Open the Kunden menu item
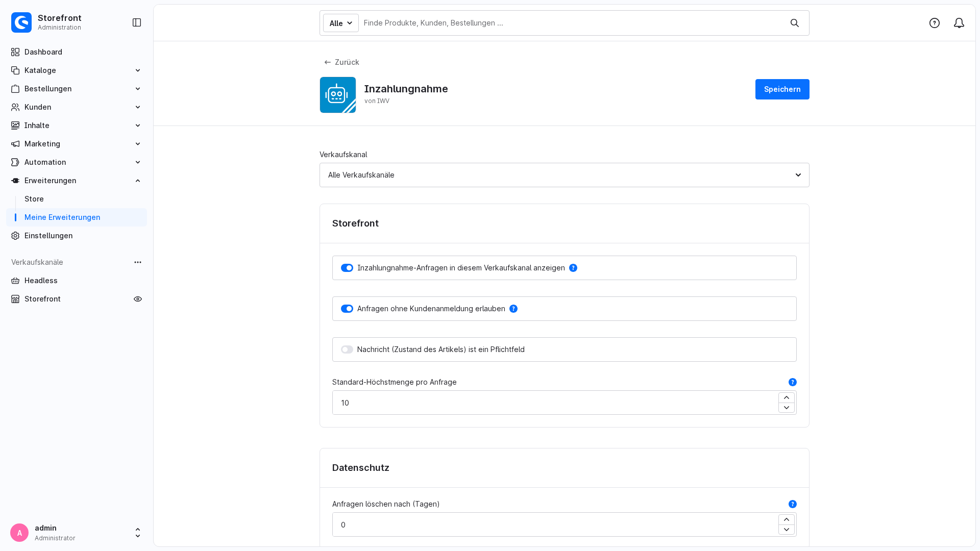Image resolution: width=980 pixels, height=551 pixels. (x=77, y=107)
